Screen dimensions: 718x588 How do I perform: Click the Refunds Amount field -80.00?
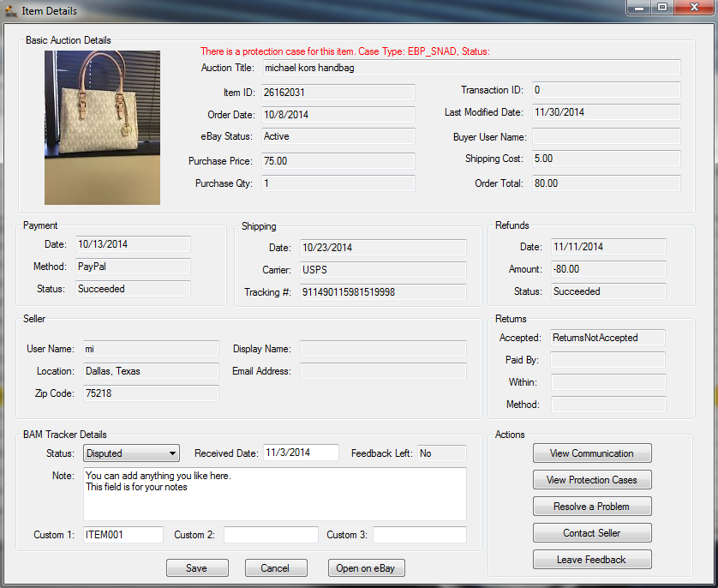tap(608, 269)
